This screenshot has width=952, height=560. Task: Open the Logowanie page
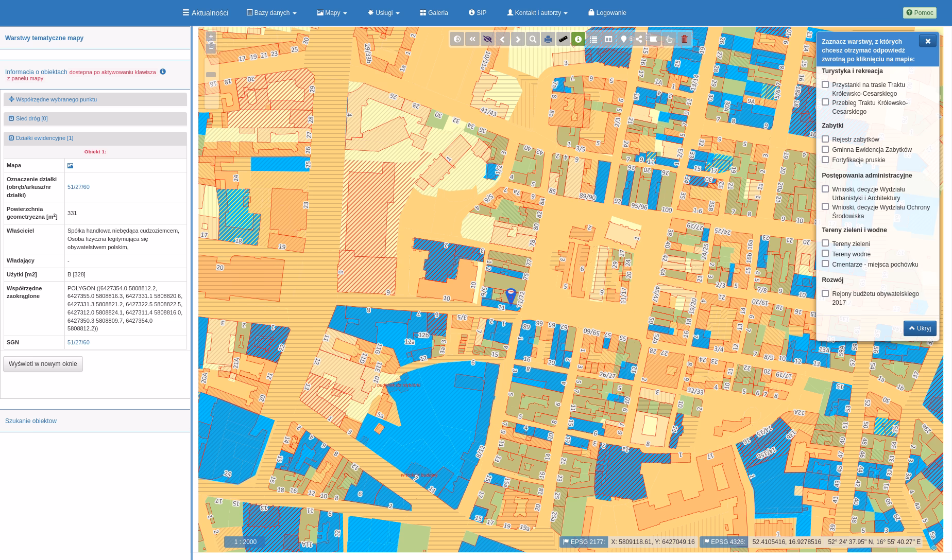607,13
